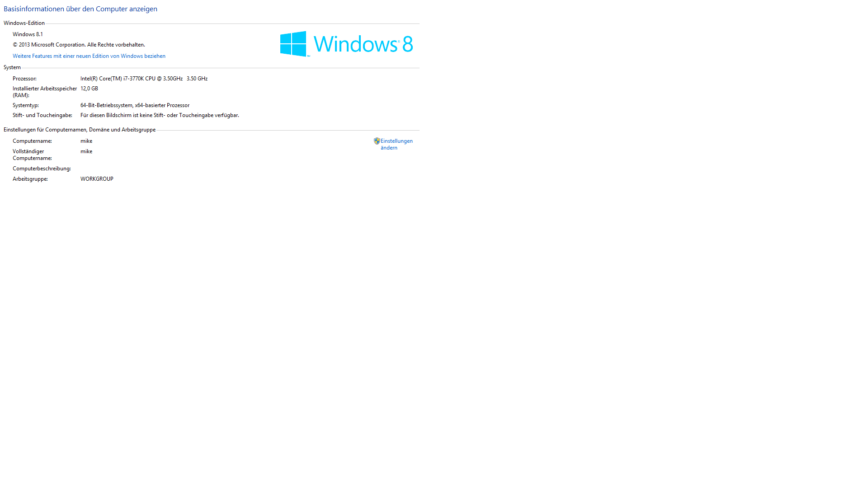
Task: Click the Computername value 'mike'
Action: point(86,141)
